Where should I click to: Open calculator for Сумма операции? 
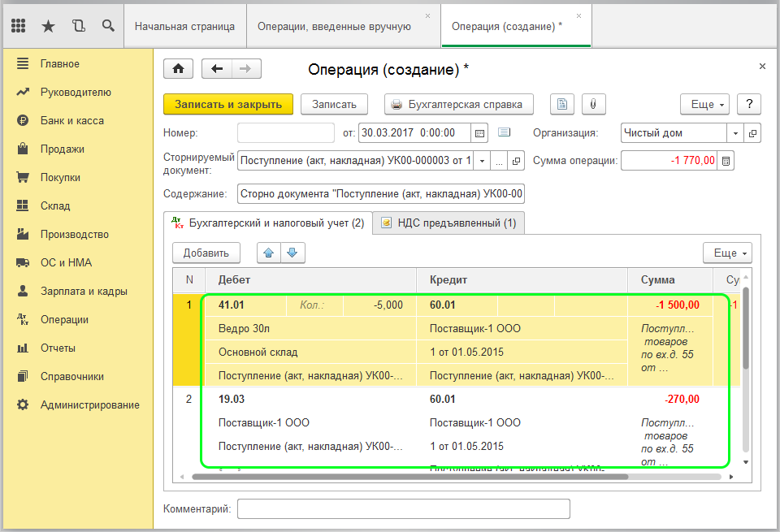tap(726, 161)
